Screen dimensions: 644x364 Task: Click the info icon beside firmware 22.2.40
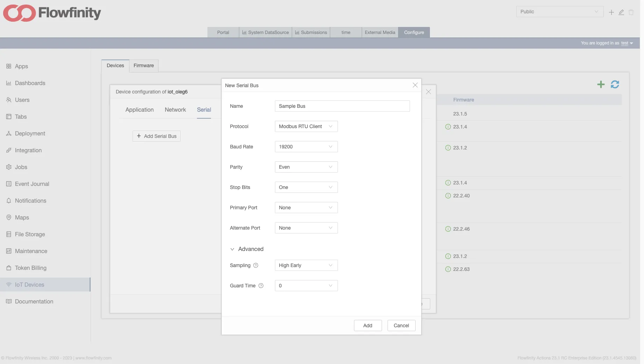click(x=448, y=196)
